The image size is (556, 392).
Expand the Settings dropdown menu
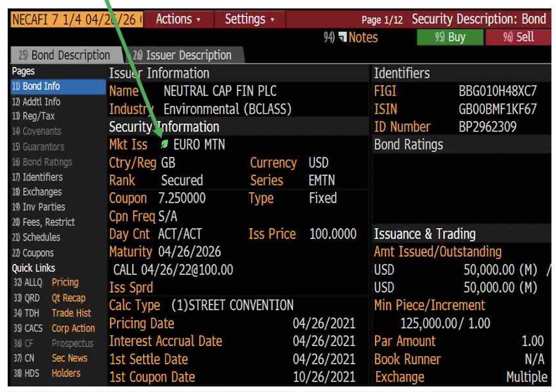(x=250, y=19)
